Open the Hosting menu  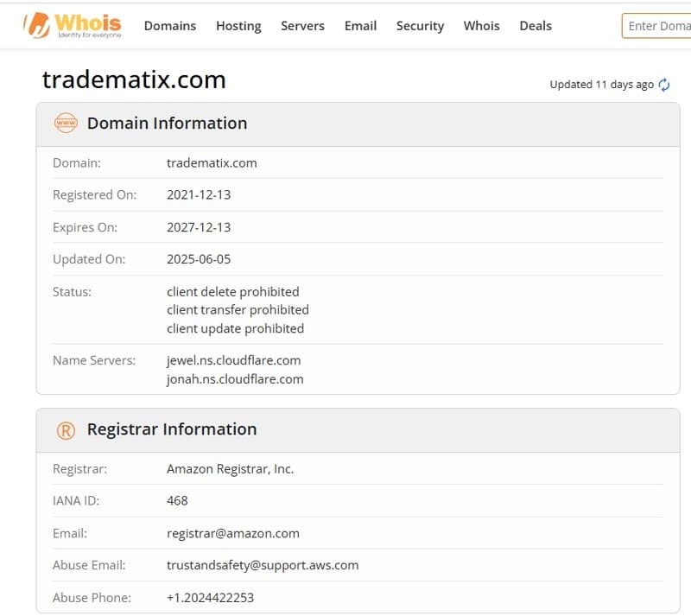pos(238,26)
